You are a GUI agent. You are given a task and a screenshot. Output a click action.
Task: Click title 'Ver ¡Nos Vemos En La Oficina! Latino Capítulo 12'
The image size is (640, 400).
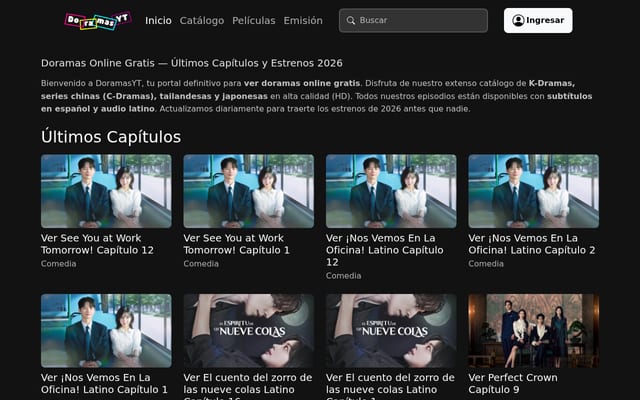tap(384, 250)
